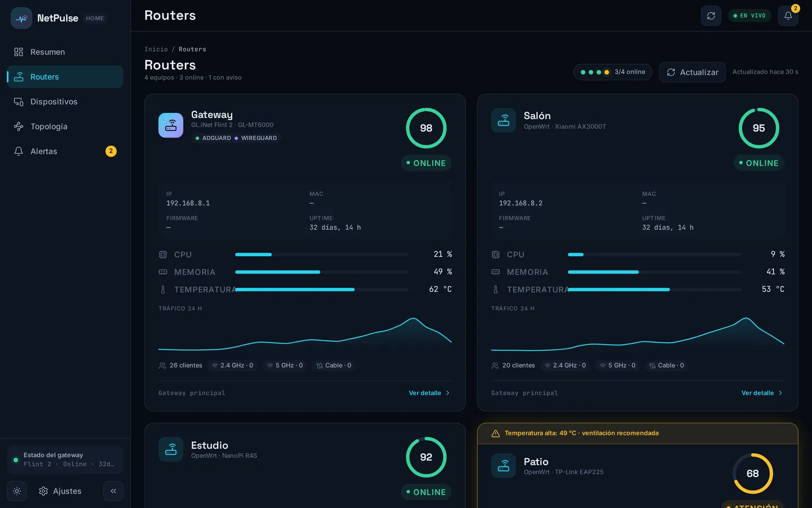Screen dimensions: 812x508
Task: Click the refresh icon in the top bar
Action: (x=711, y=16)
